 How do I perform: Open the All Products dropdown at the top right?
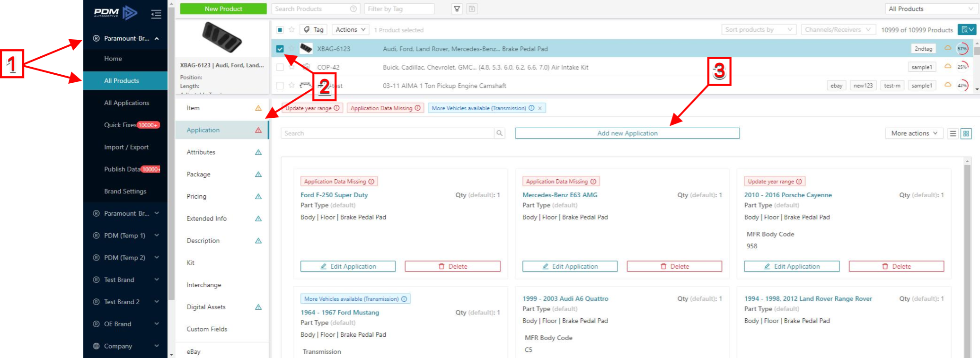pos(930,9)
